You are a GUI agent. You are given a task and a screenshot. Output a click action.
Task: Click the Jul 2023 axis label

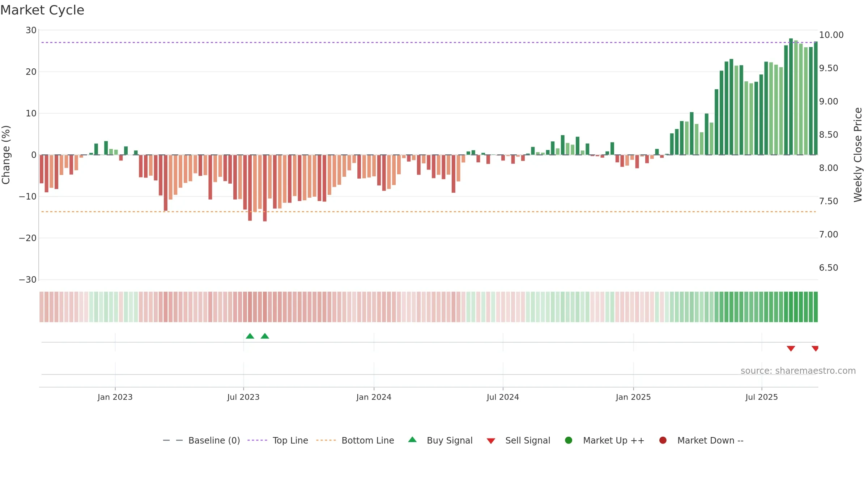tap(243, 397)
